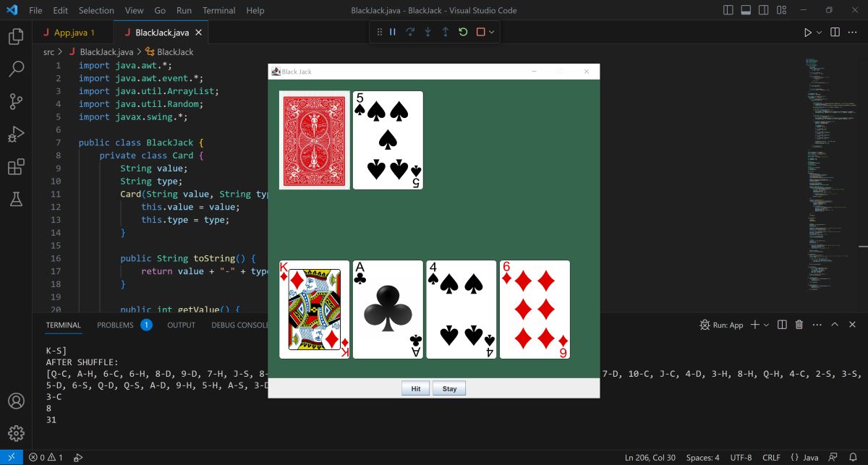
Task: Click the Stay button in Black Jack
Action: pos(449,388)
